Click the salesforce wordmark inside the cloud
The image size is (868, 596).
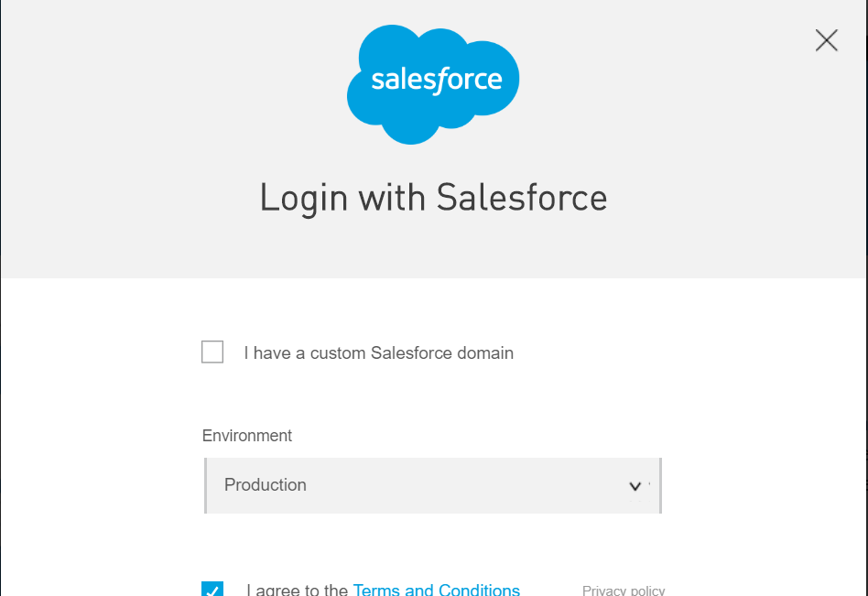coord(437,80)
